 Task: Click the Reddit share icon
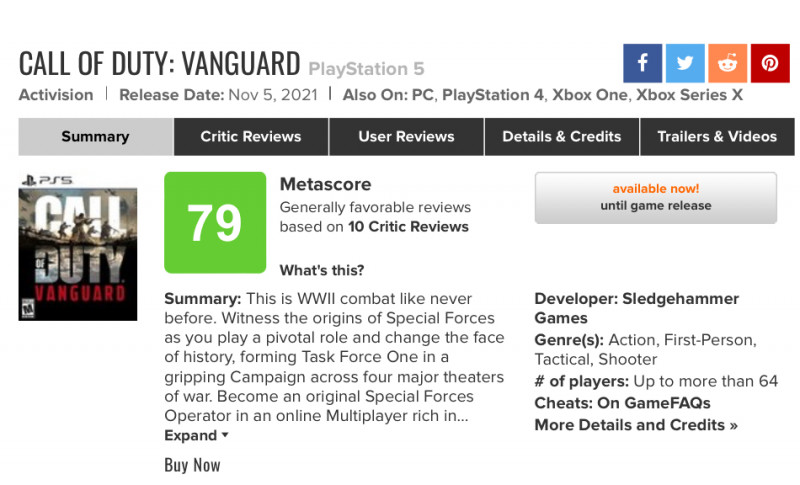click(728, 63)
